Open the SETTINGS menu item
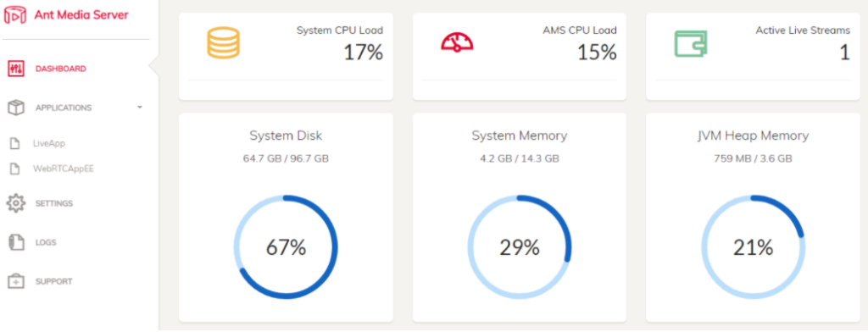Screen dimensions: 868x332 click(54, 203)
